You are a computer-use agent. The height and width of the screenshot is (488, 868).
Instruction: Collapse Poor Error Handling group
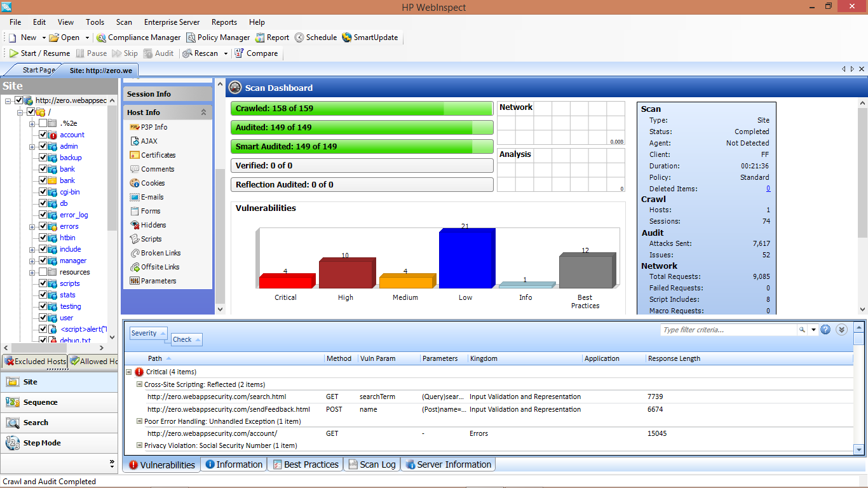point(139,421)
